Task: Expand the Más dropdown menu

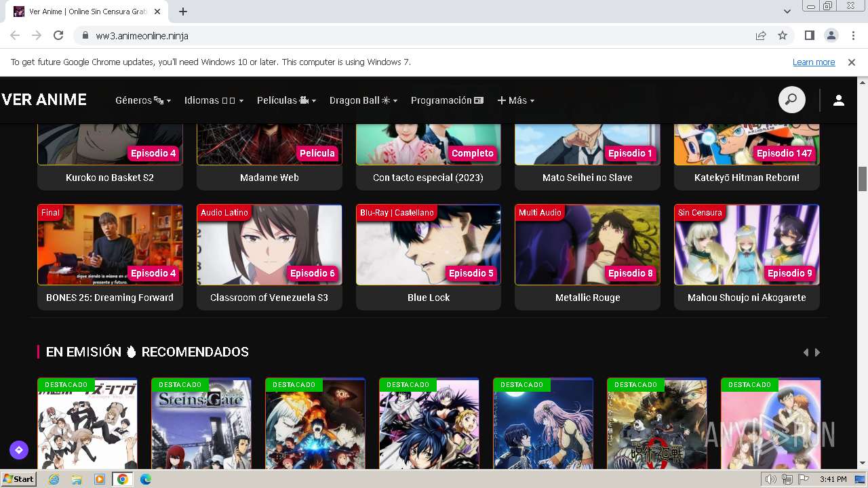Action: click(516, 100)
